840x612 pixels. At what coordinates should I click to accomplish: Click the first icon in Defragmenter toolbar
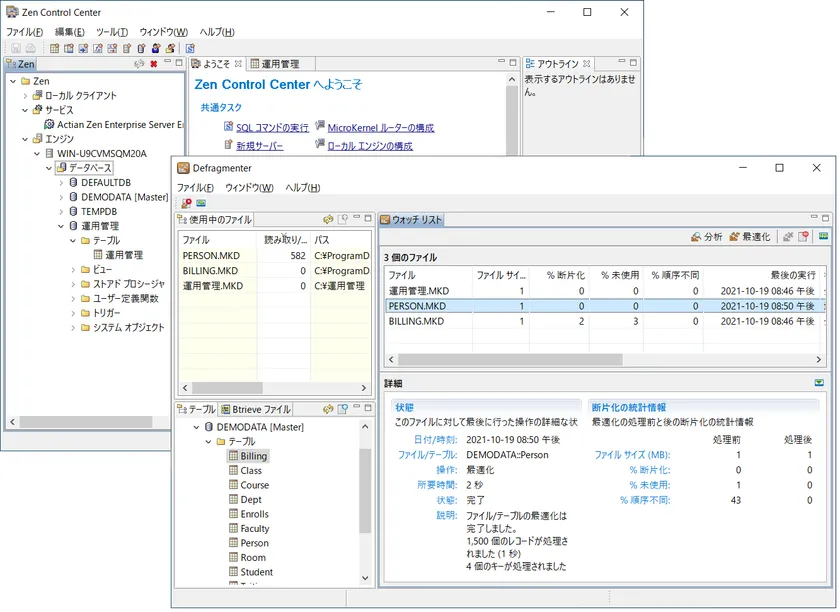click(x=186, y=203)
